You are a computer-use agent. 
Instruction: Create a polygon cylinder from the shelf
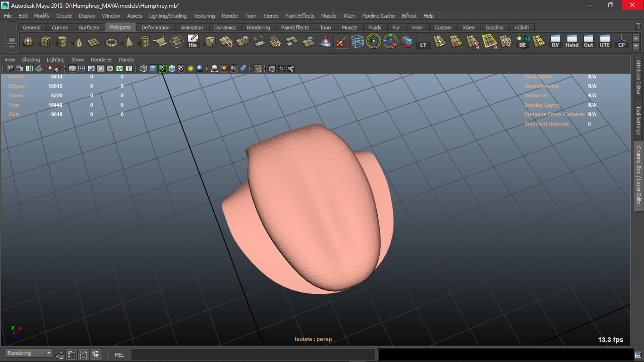point(62,42)
